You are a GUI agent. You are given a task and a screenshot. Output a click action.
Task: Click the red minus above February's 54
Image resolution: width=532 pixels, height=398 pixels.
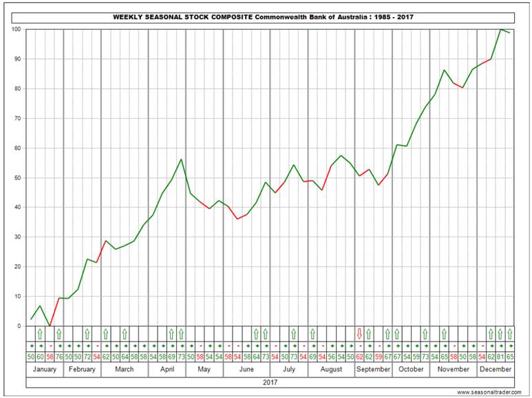coord(97,346)
